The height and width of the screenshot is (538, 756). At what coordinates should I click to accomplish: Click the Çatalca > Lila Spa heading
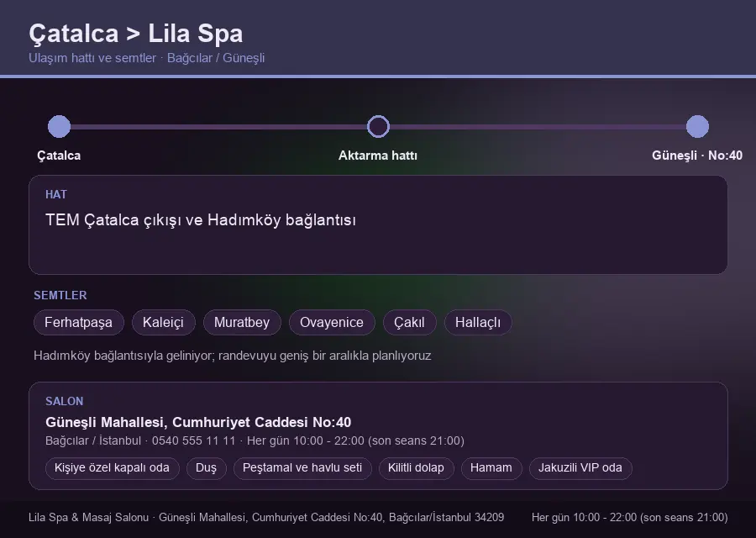(x=135, y=34)
